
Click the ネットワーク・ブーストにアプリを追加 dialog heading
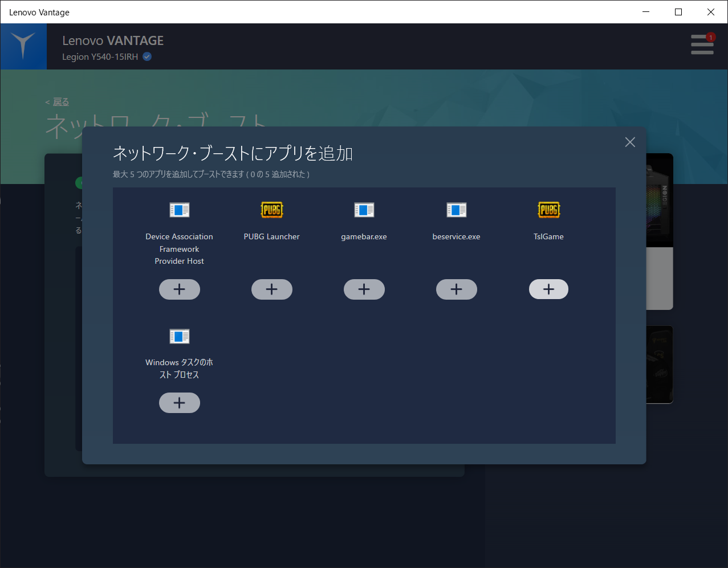(233, 153)
